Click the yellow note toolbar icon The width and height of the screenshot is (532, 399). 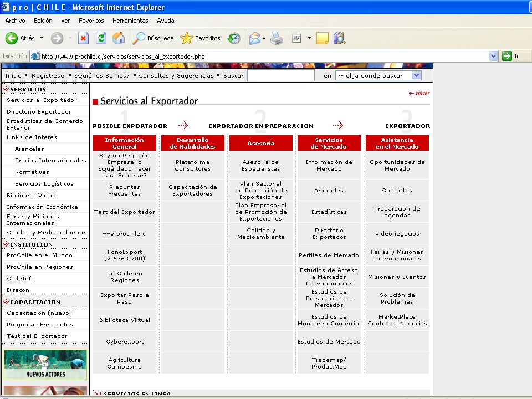coord(323,38)
